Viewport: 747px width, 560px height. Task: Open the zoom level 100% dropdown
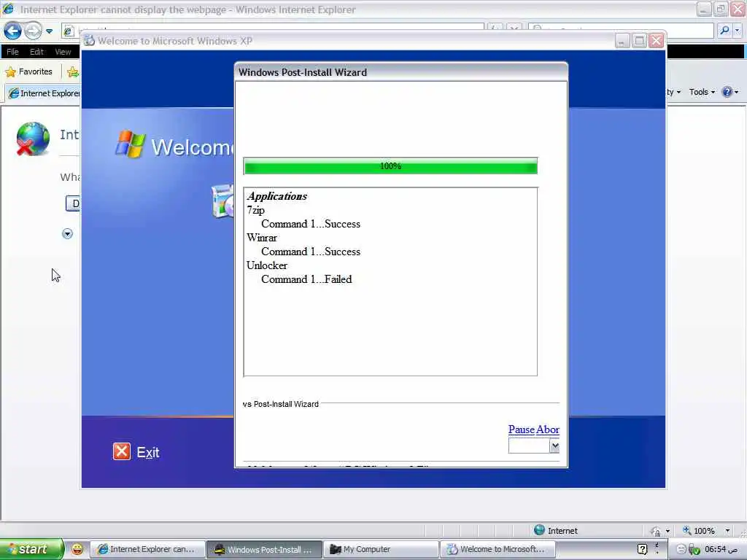(727, 531)
